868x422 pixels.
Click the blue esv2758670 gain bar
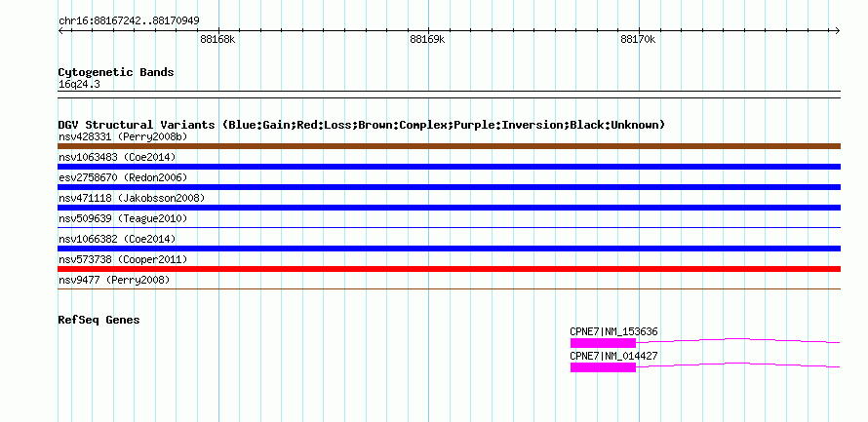(x=449, y=187)
